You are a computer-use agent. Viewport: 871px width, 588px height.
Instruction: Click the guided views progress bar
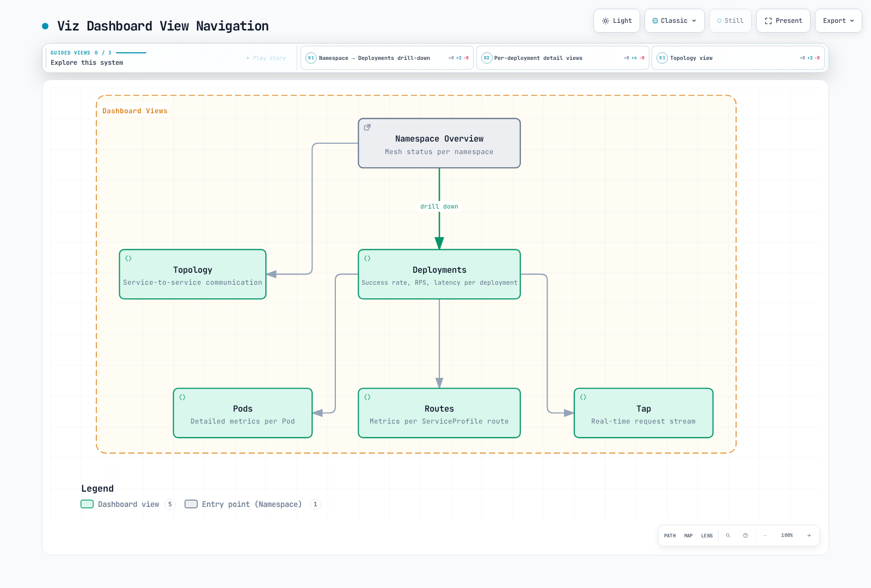click(x=131, y=53)
